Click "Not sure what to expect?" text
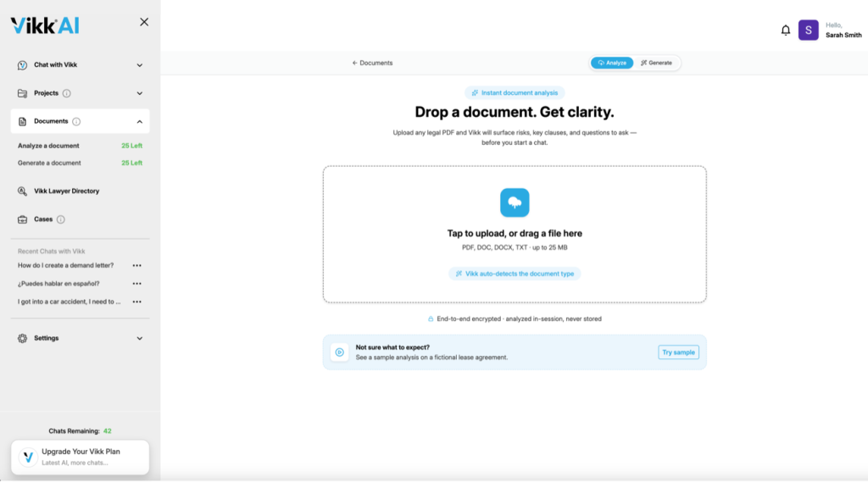868x488 pixels. 392,347
